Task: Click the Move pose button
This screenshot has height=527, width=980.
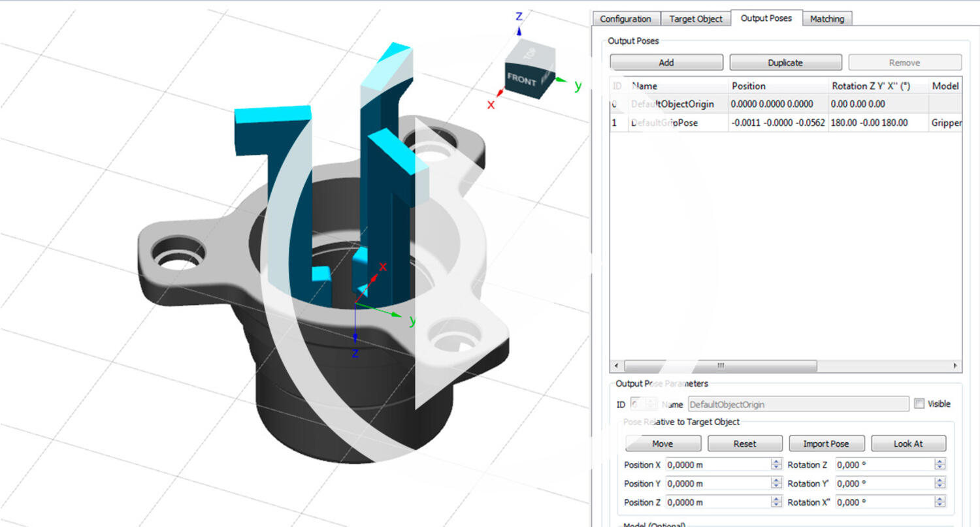Action: (662, 444)
